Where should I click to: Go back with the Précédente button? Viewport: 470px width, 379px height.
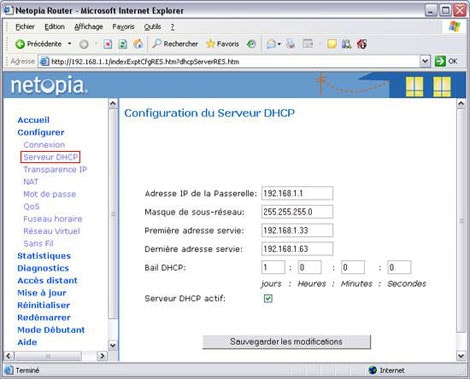tap(38, 44)
